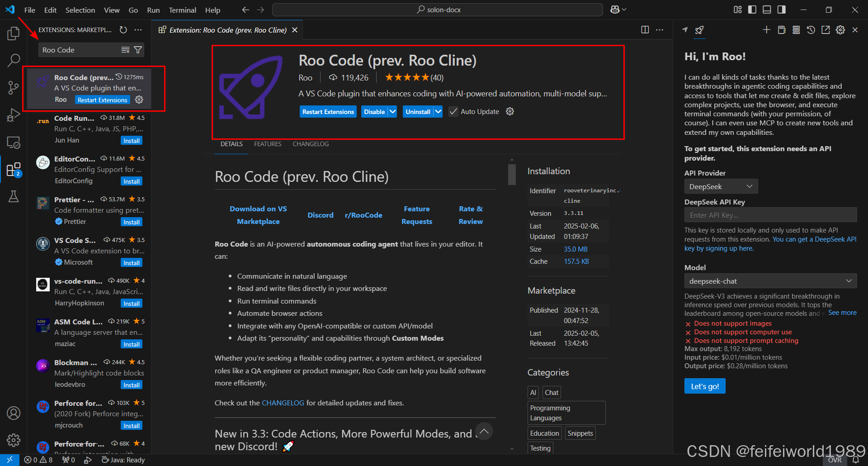Split the editor to the right

pos(645,30)
